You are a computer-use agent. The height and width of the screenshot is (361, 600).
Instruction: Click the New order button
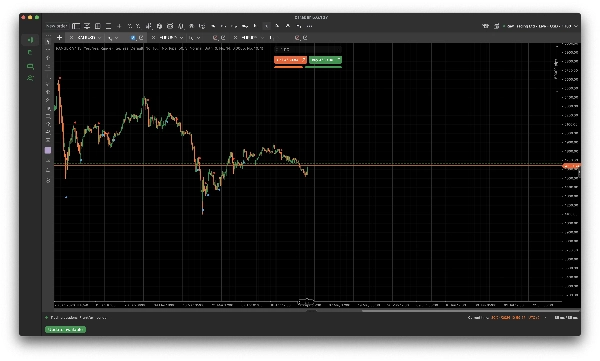pyautogui.click(x=56, y=26)
